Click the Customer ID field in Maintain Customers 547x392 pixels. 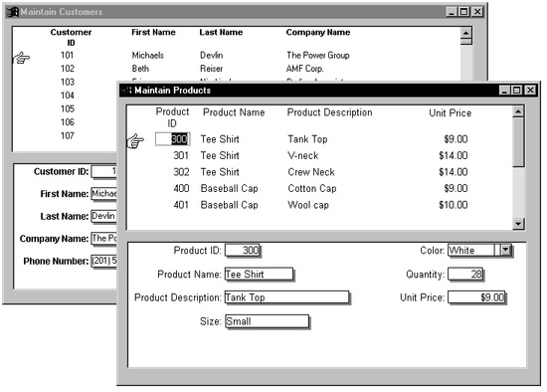coord(103,171)
